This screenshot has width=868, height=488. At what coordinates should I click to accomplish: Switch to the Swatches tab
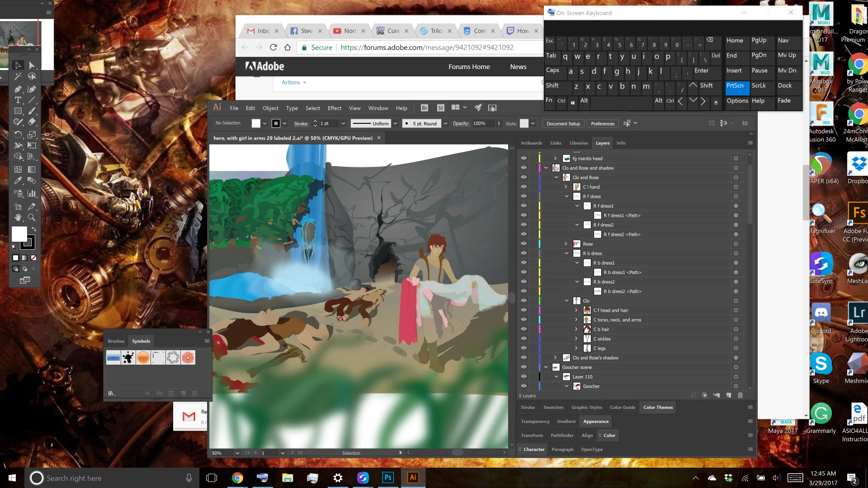point(553,407)
